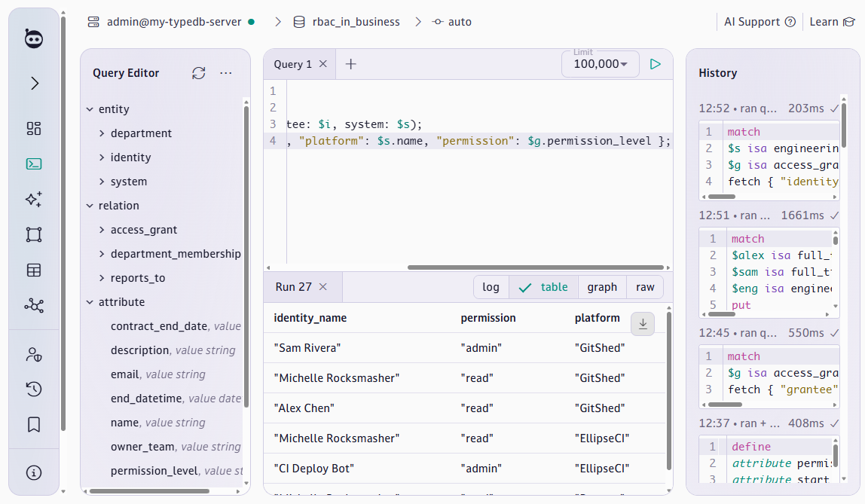The width and height of the screenshot is (865, 504).
Task: Click the AI Support help question icon
Action: tap(790, 22)
